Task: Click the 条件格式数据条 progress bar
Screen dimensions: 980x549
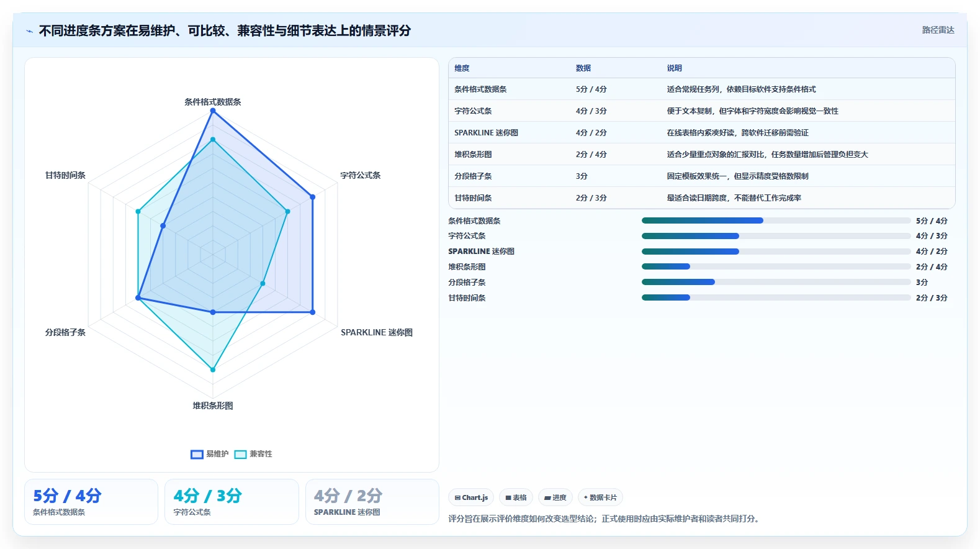Action: click(776, 220)
